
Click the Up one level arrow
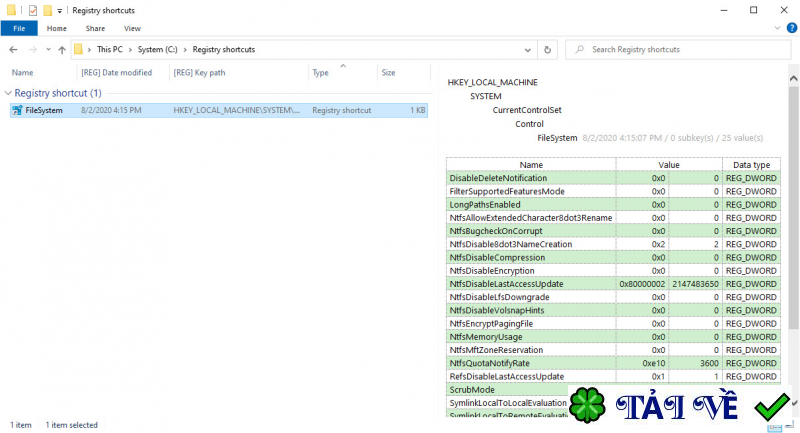click(x=62, y=49)
